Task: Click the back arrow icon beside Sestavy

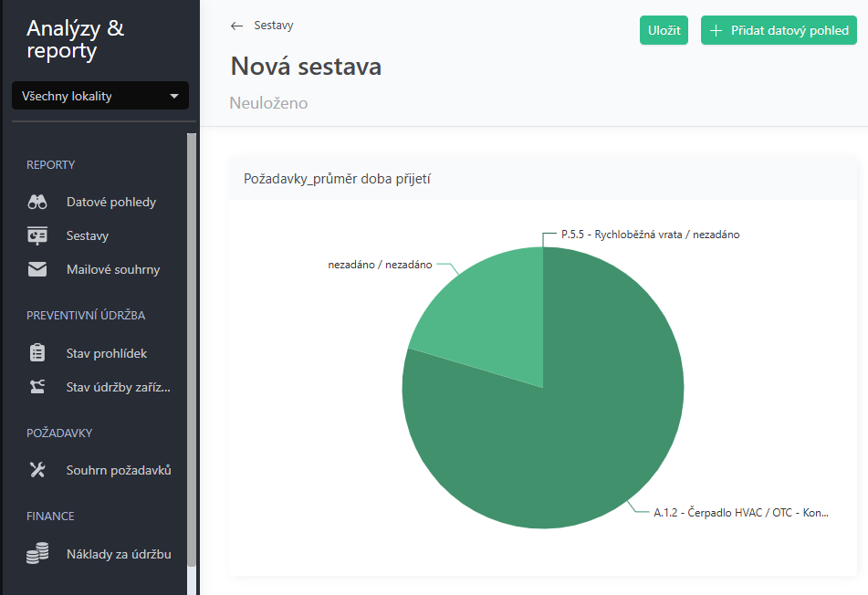Action: [x=237, y=26]
